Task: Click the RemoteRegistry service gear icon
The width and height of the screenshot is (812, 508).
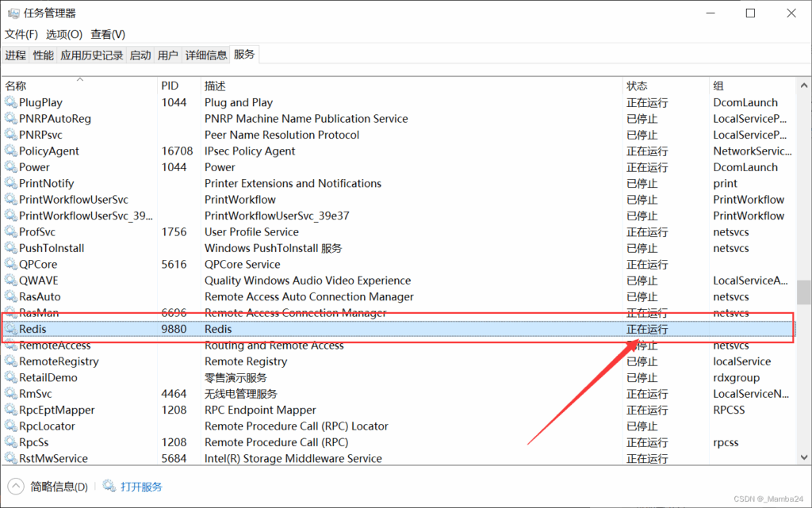Action: (11, 361)
